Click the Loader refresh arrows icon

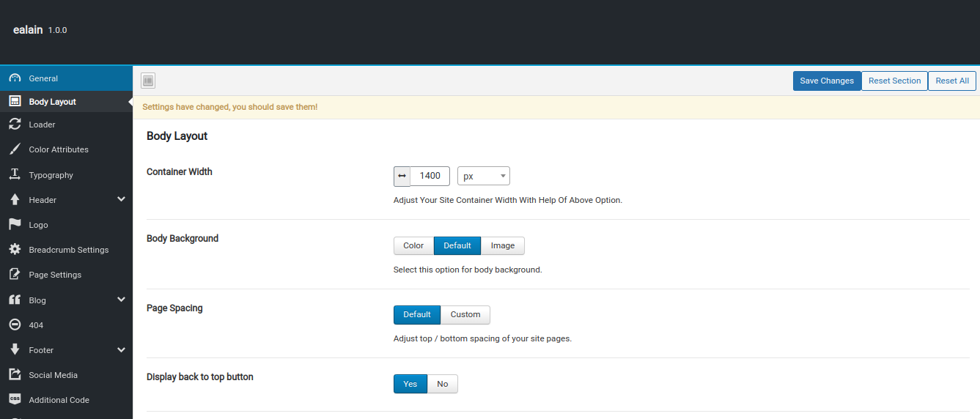(15, 125)
